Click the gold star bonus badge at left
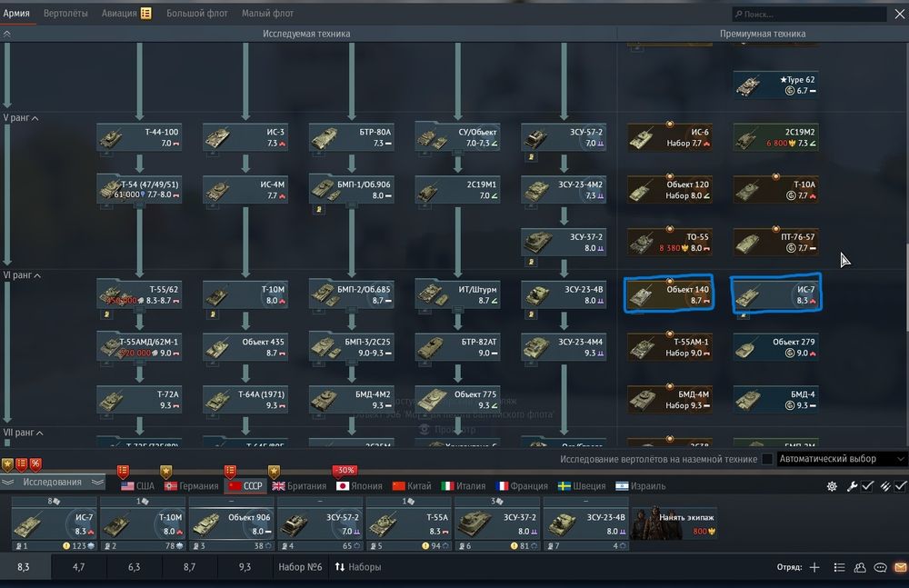This screenshot has width=909, height=588. [7, 463]
